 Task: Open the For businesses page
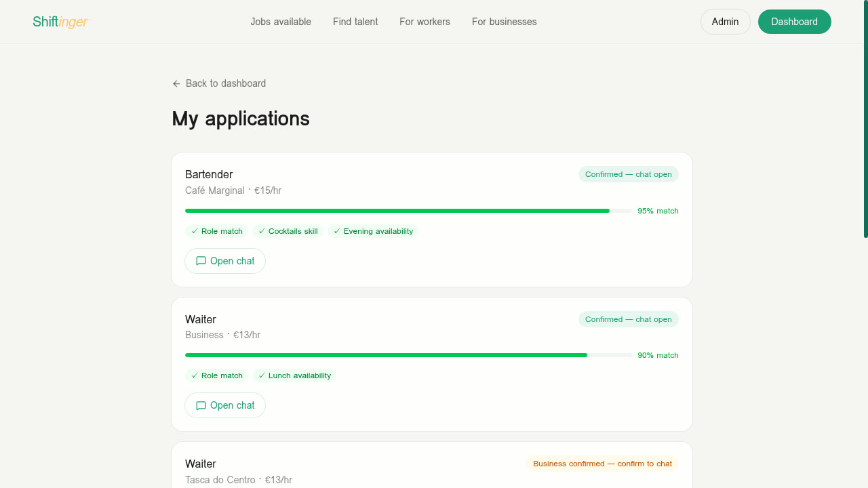505,22
